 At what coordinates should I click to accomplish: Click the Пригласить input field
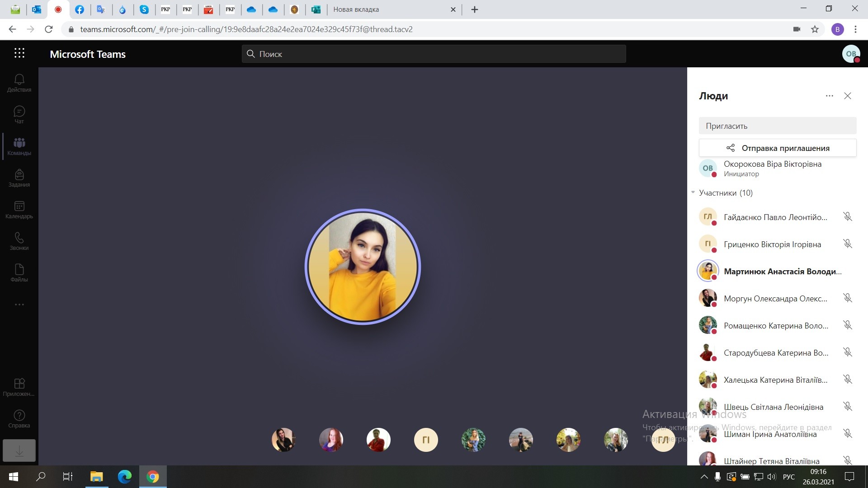coord(778,126)
